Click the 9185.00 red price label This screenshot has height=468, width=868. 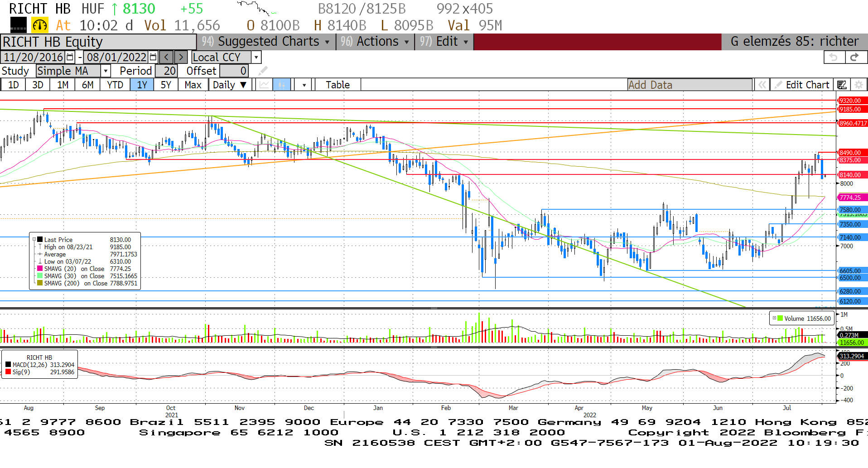[x=852, y=109]
